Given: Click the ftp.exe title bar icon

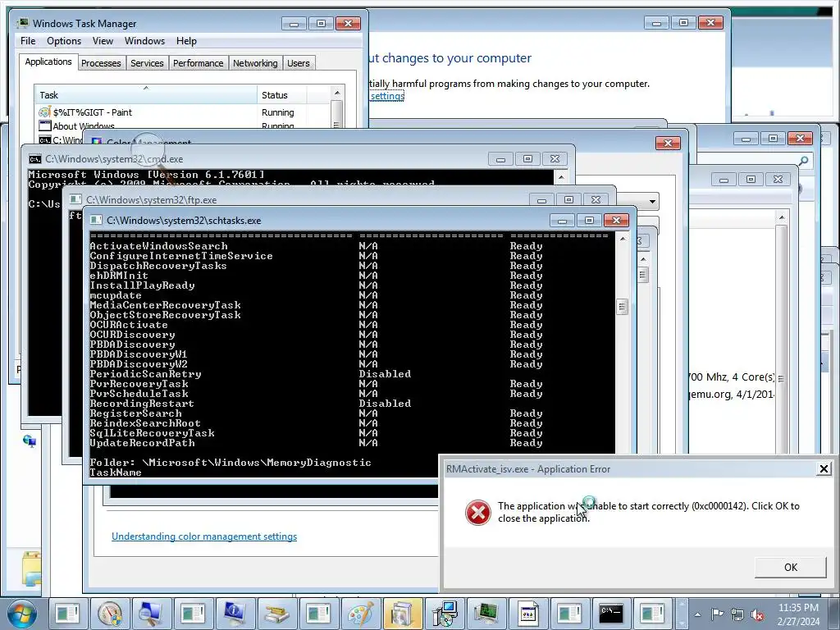Looking at the screenshot, I should click(75, 199).
